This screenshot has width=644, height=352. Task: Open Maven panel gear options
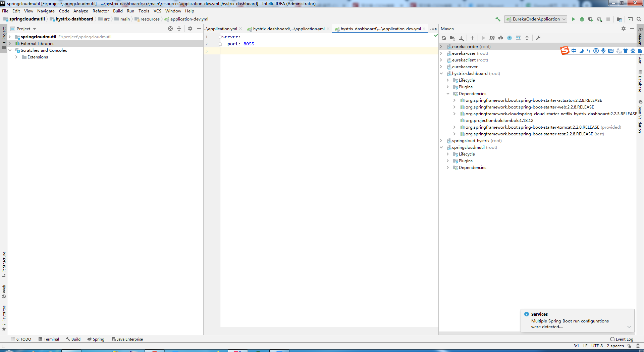pos(624,29)
